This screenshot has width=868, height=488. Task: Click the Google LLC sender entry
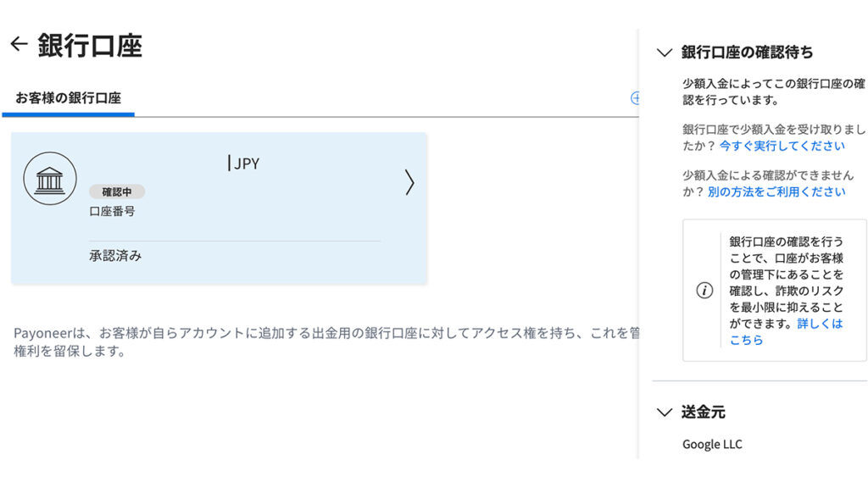coord(712,444)
